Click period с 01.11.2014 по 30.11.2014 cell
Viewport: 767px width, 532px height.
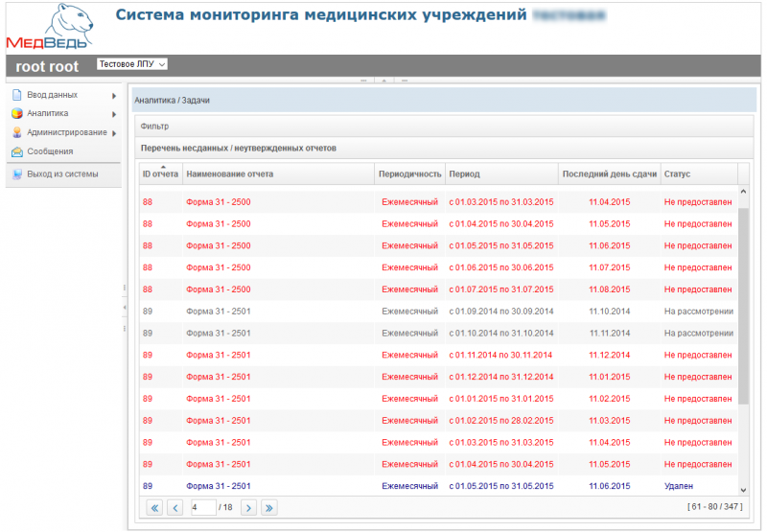tap(500, 355)
